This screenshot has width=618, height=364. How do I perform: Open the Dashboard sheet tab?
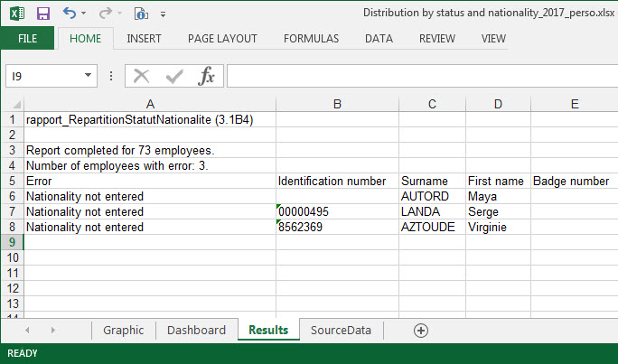tap(196, 330)
